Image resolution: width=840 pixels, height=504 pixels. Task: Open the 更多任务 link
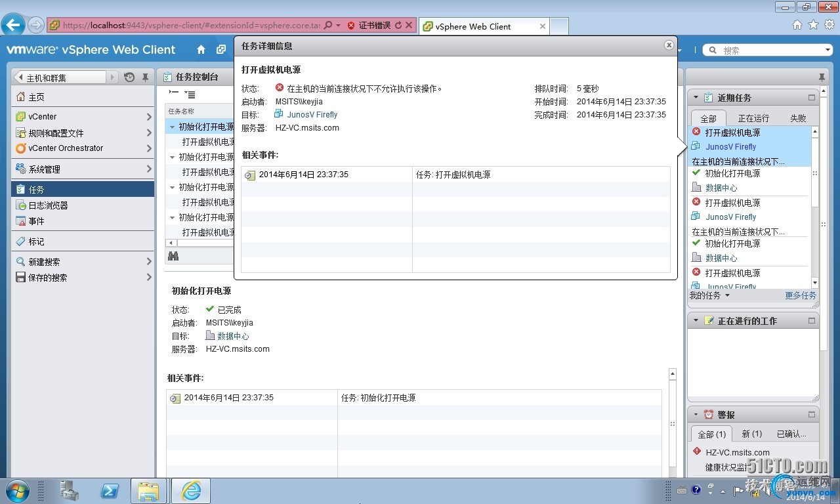pyautogui.click(x=801, y=295)
